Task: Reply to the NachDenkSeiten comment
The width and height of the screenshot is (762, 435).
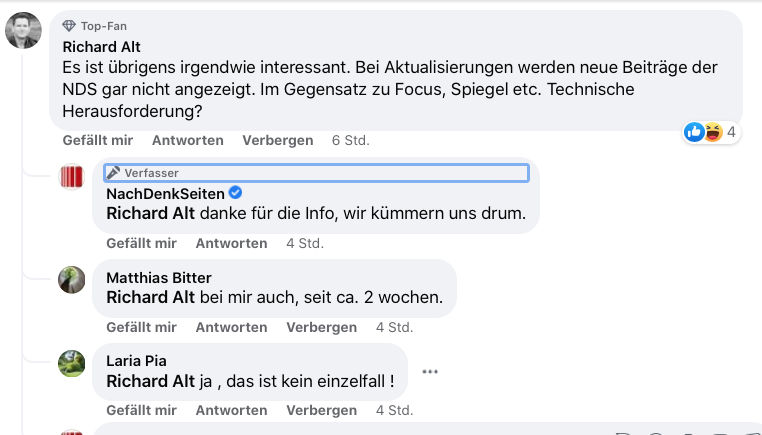Action: [x=231, y=244]
